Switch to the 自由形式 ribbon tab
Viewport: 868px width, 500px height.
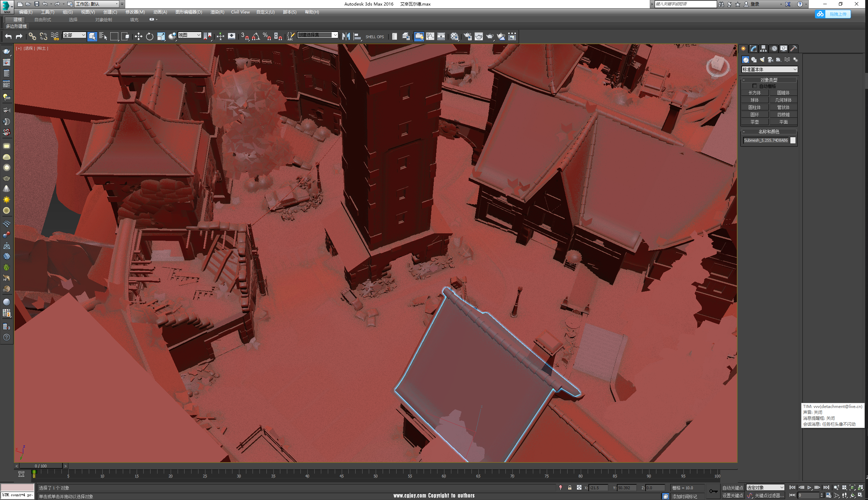coord(43,19)
